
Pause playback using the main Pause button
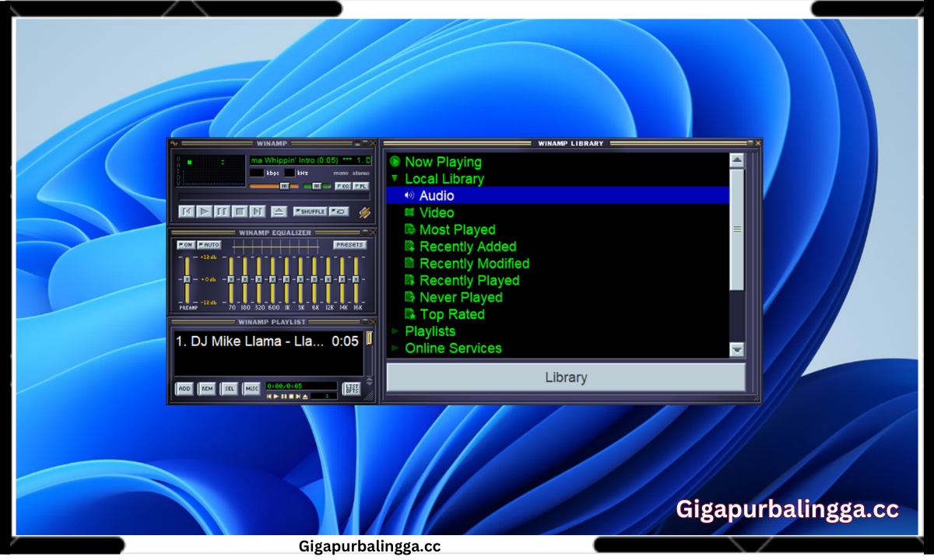tap(222, 212)
